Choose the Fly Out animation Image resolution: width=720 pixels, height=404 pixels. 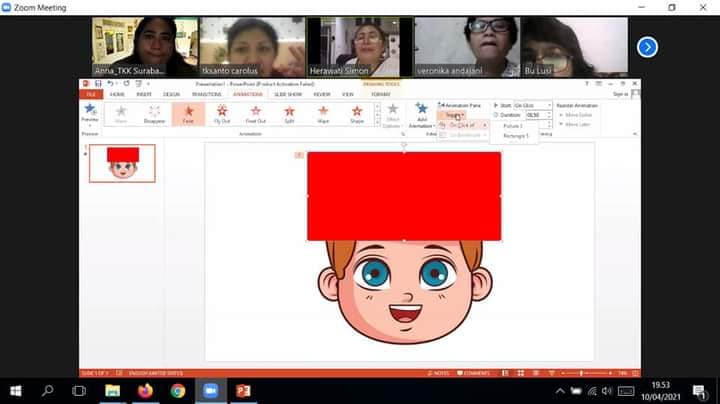(x=222, y=114)
